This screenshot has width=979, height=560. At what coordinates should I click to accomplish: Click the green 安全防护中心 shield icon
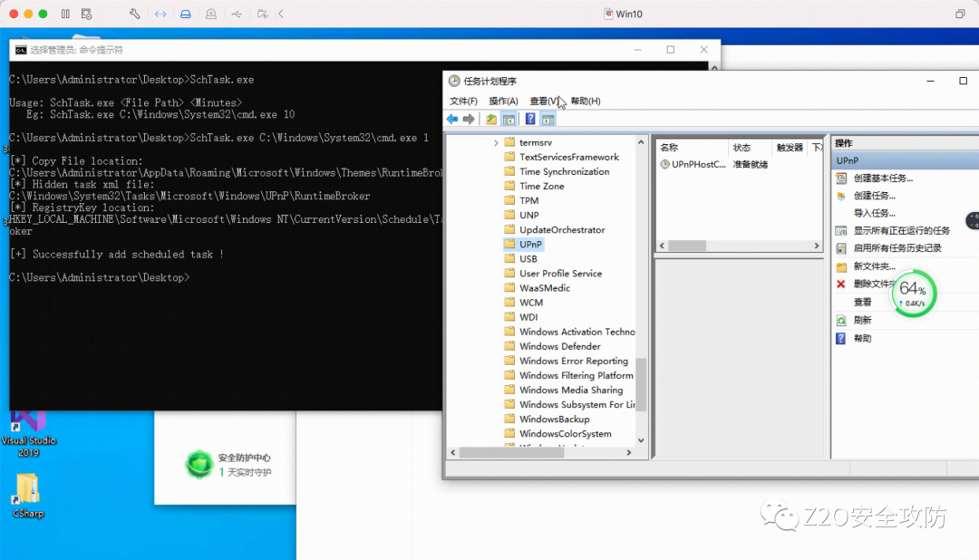[199, 465]
